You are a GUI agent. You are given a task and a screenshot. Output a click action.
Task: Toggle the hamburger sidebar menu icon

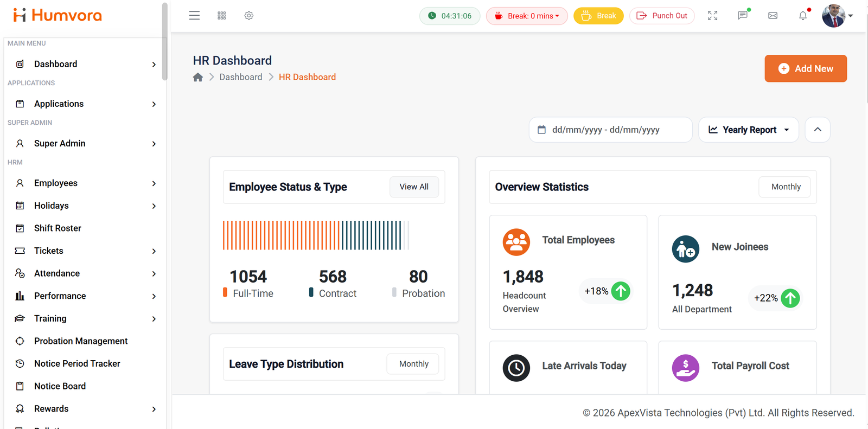(194, 16)
